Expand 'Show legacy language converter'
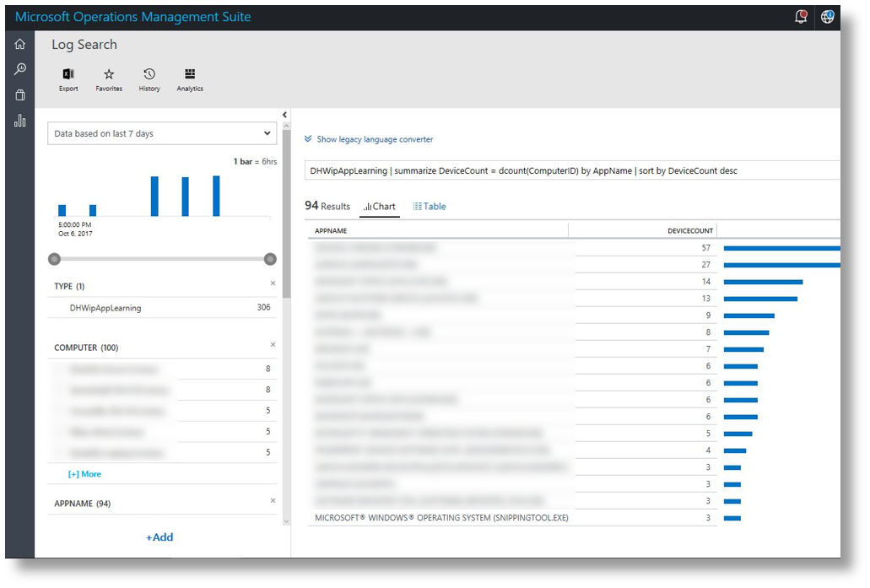Image resolution: width=870 pixels, height=588 pixels. pos(369,139)
